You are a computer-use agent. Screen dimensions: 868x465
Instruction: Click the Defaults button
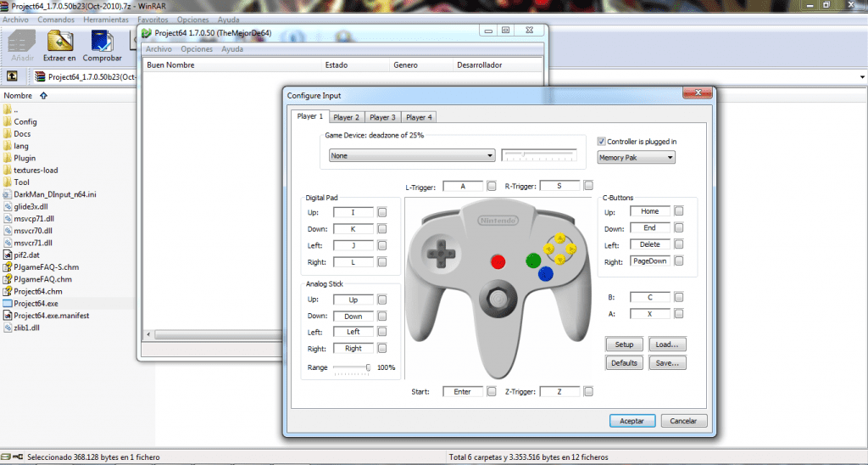pyautogui.click(x=624, y=363)
